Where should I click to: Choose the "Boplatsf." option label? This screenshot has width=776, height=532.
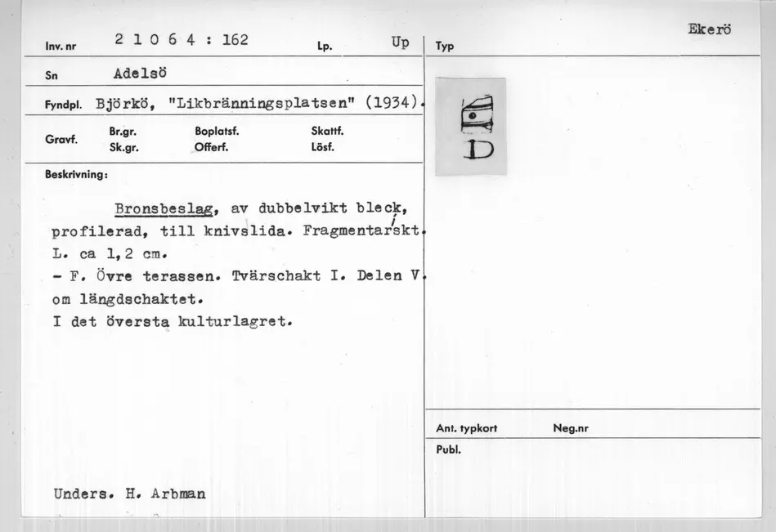point(217,131)
